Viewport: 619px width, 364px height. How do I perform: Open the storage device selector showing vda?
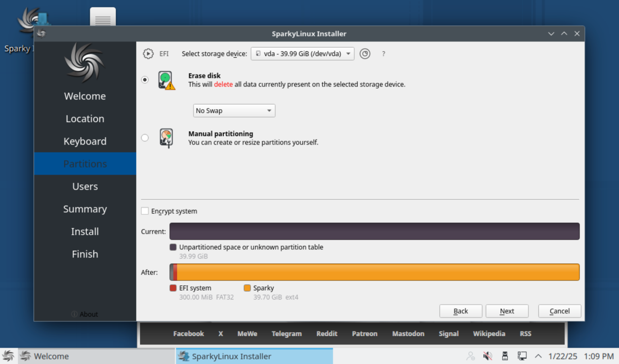pyautogui.click(x=302, y=54)
